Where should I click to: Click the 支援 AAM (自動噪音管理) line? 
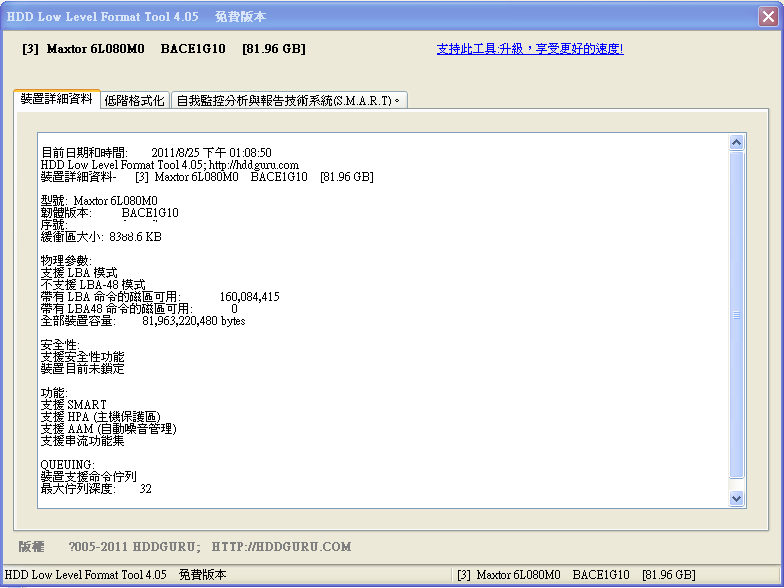pos(108,429)
